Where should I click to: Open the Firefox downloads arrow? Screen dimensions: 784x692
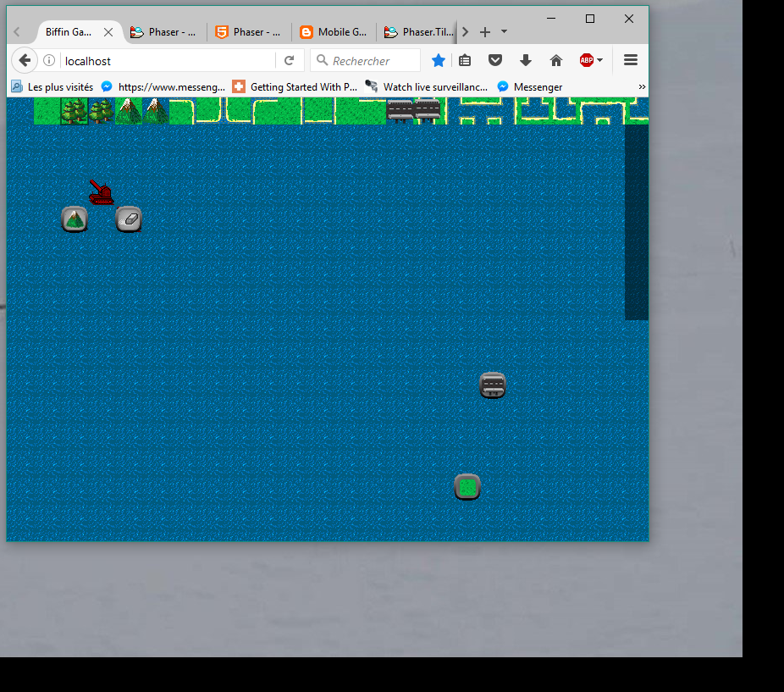tap(526, 60)
